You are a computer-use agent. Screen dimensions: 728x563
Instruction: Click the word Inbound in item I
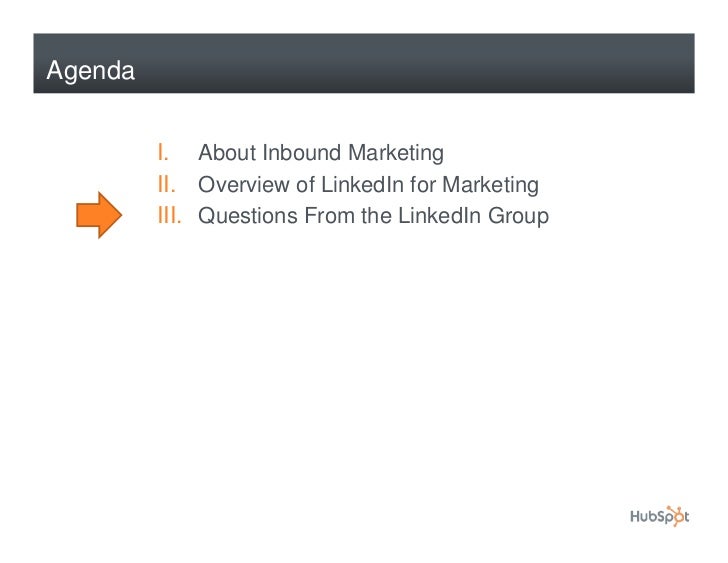click(x=303, y=153)
